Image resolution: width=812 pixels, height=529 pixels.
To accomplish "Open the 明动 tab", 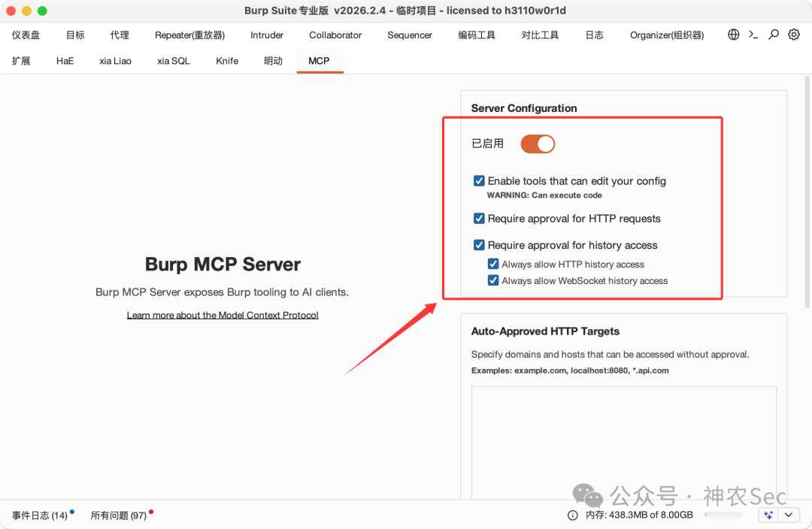I will pyautogui.click(x=273, y=61).
